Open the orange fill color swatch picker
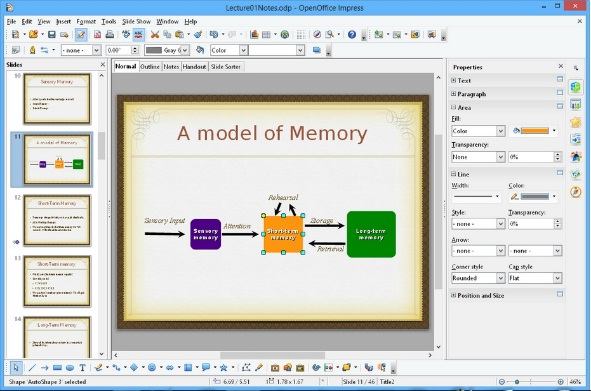591x391 pixels. click(x=534, y=131)
